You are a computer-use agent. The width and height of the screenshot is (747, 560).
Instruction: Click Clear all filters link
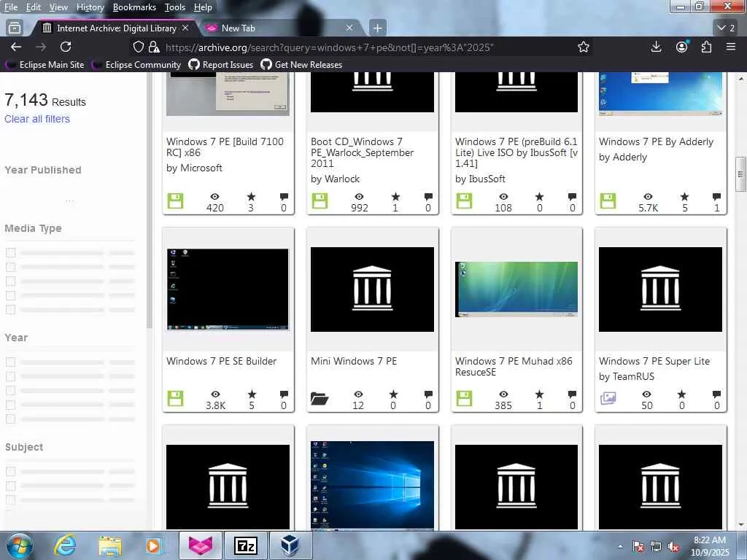click(x=37, y=119)
